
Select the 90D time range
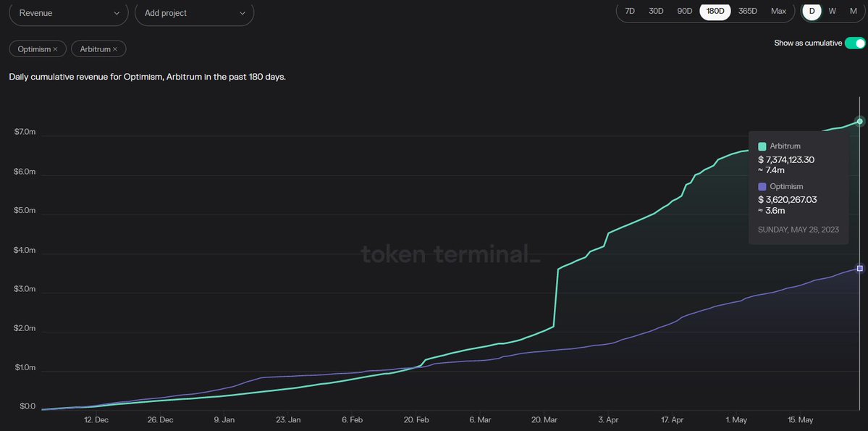pyautogui.click(x=685, y=11)
